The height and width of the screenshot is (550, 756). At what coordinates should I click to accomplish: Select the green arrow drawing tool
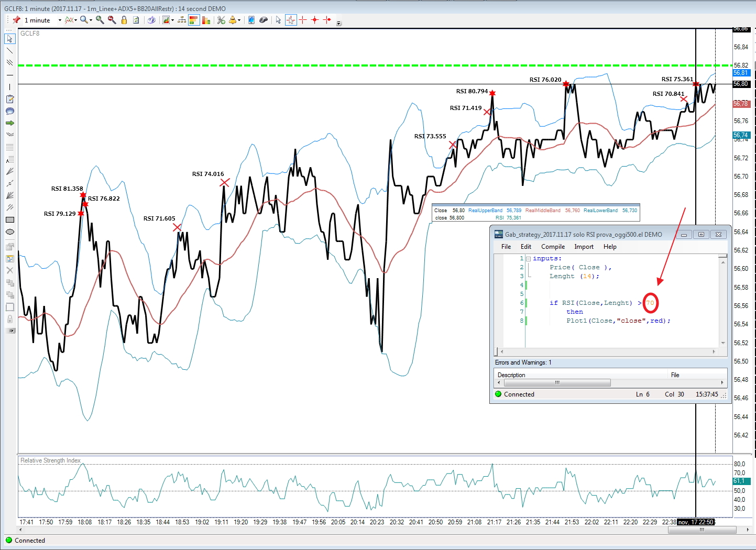(9, 123)
